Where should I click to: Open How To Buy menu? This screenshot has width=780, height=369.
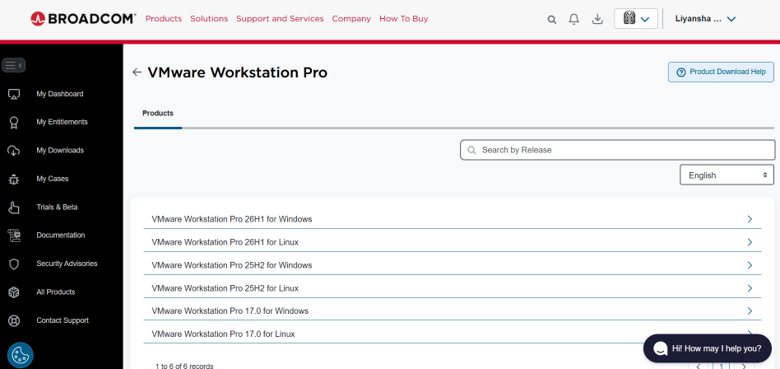coord(403,19)
